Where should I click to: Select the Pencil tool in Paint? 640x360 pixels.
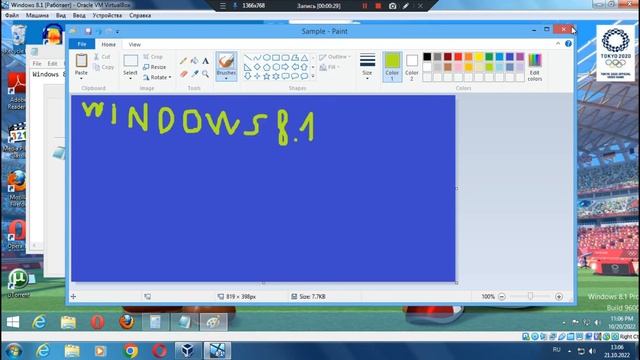pos(183,61)
